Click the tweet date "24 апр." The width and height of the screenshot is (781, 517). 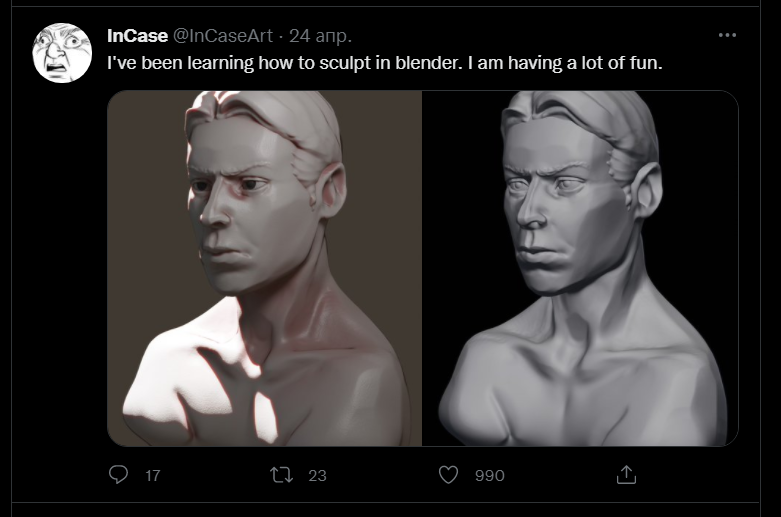tap(320, 36)
